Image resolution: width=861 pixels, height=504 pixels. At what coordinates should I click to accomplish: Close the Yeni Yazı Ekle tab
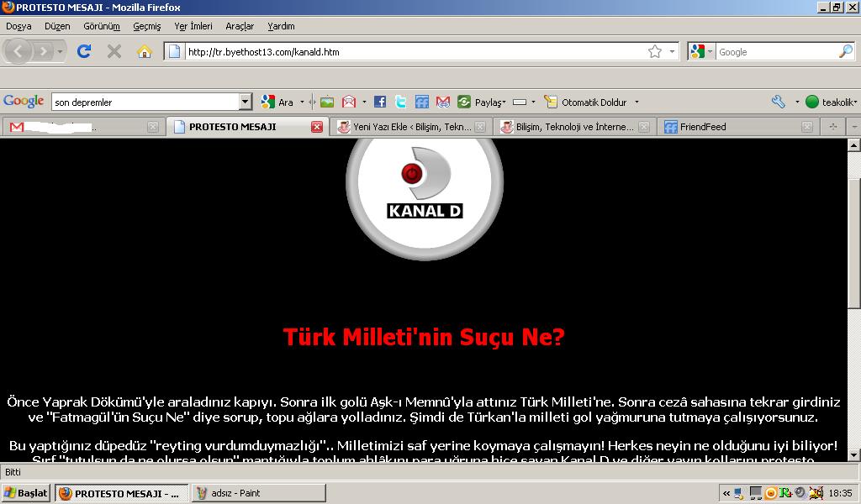tap(480, 127)
